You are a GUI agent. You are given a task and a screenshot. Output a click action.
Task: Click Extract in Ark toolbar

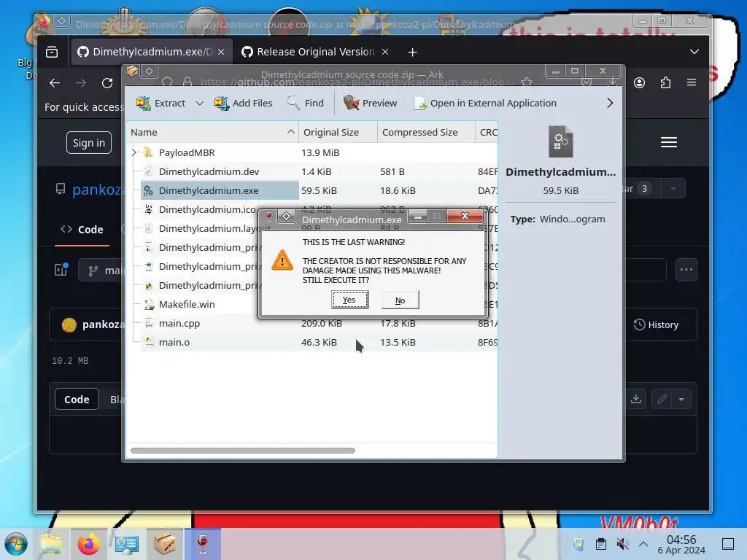pyautogui.click(x=160, y=103)
